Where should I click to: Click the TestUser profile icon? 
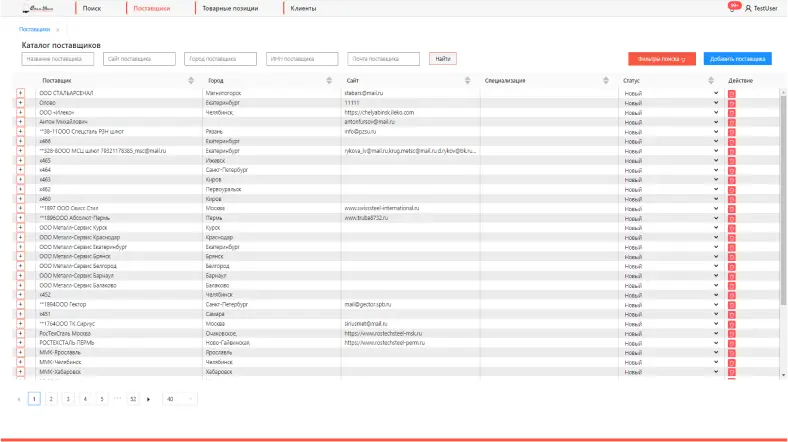coord(748,8)
